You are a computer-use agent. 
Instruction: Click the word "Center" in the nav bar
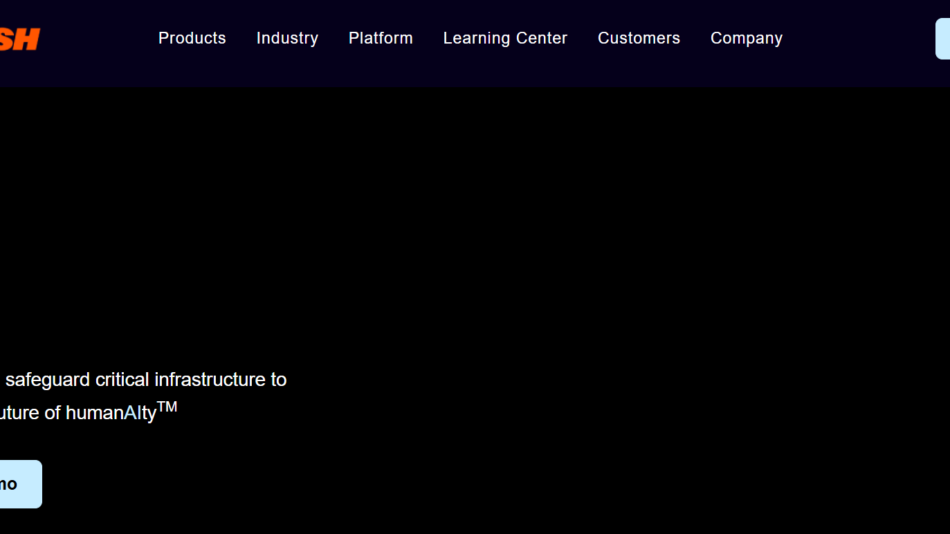[541, 38]
